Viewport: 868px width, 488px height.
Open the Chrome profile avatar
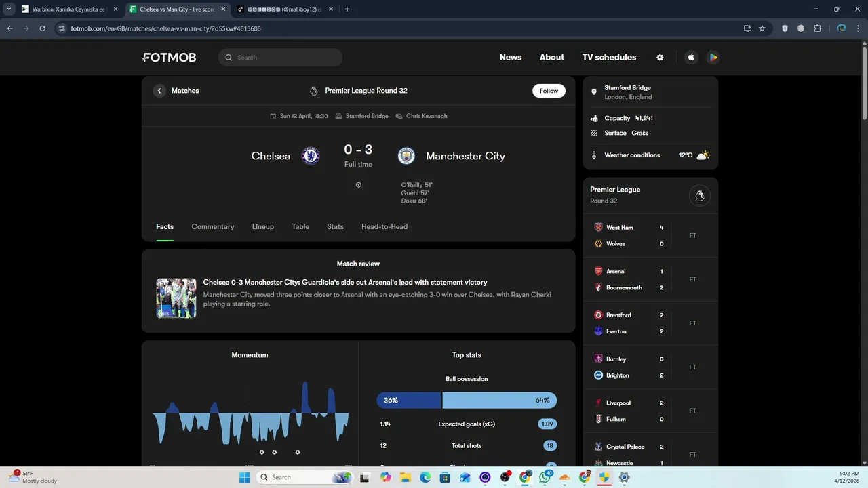point(842,28)
